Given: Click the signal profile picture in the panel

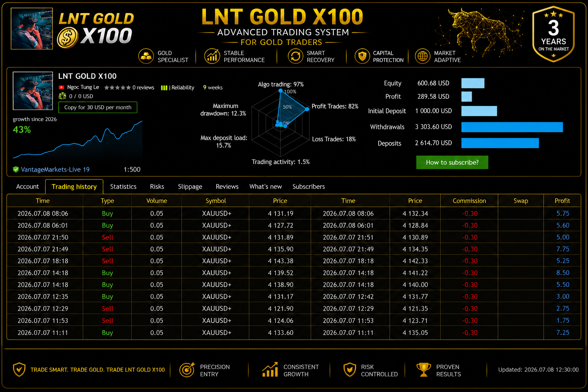Looking at the screenshot, I should (33, 91).
